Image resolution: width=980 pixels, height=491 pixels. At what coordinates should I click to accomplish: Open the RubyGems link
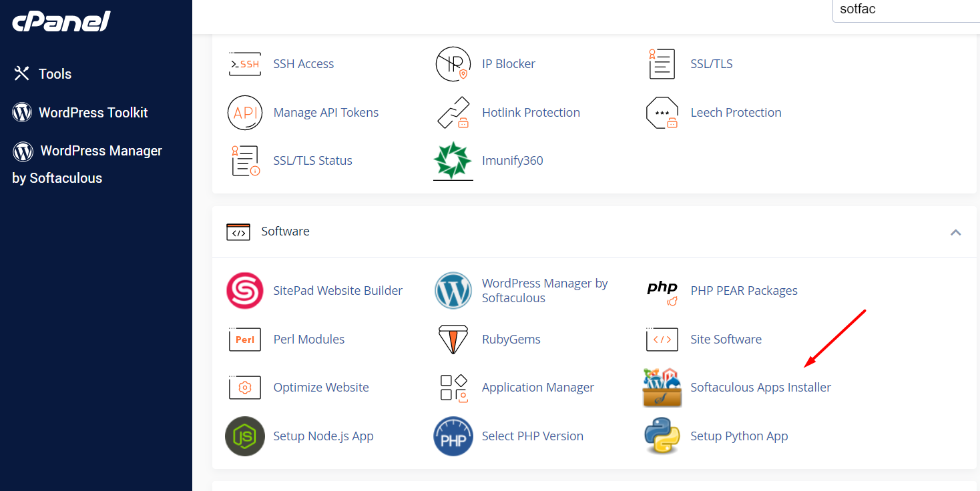coord(511,340)
